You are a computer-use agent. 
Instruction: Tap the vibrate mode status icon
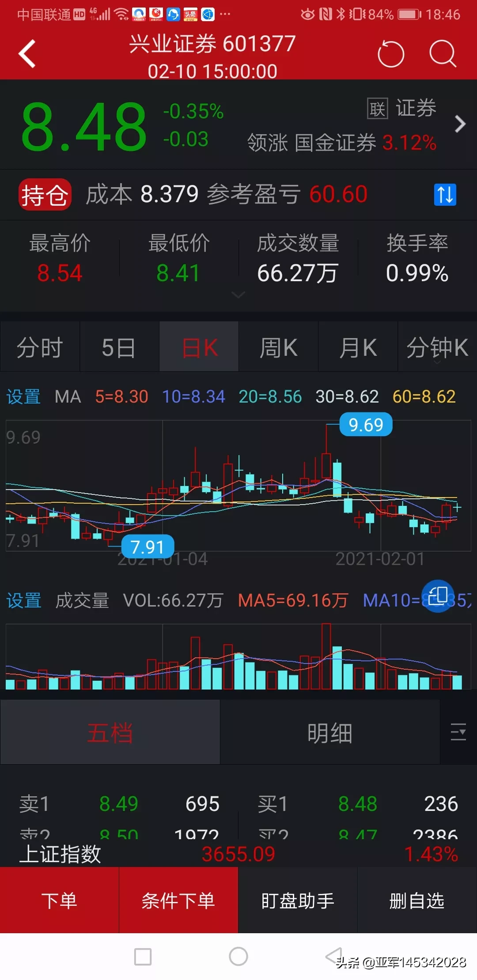click(357, 15)
